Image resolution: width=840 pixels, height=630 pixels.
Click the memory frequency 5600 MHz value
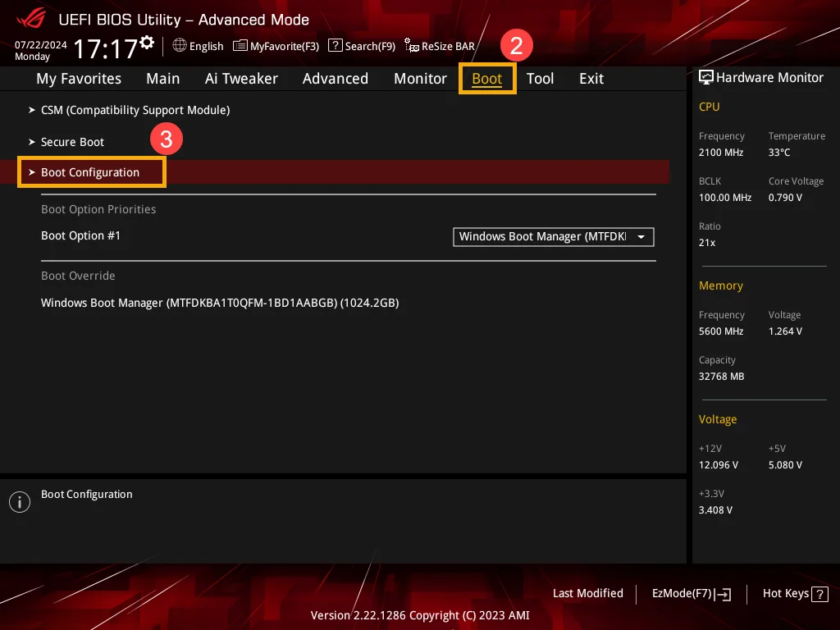(721, 331)
